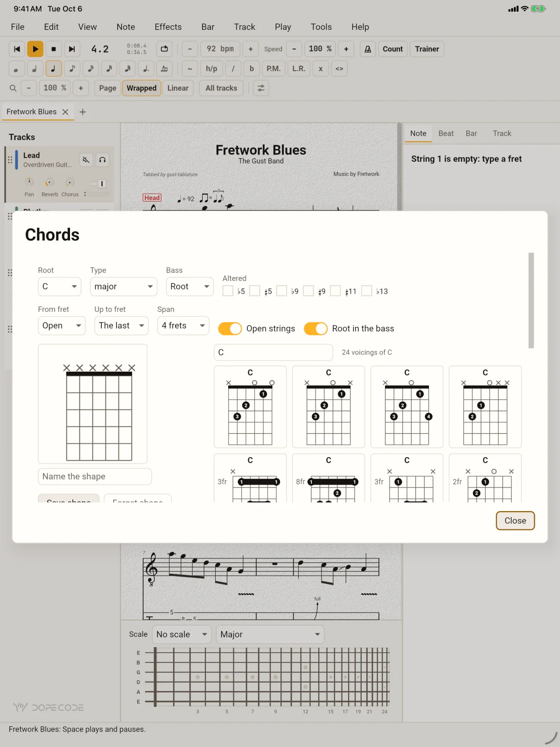
Task: Toggle dotted note duration
Action: 146,69
